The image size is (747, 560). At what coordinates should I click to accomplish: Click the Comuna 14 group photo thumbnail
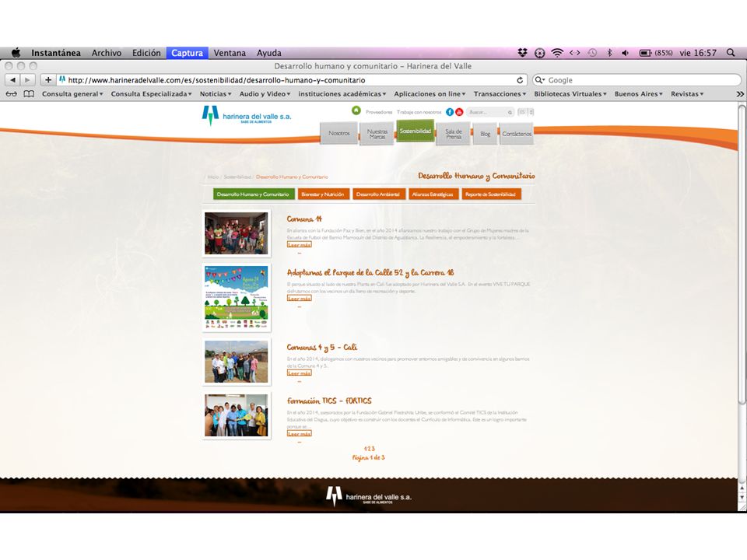[237, 233]
